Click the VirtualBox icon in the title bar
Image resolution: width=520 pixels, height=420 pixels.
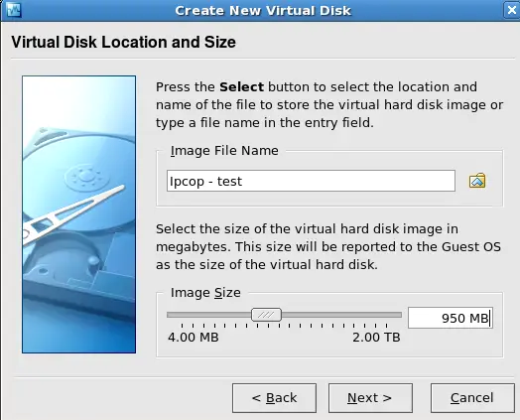pos(13,10)
